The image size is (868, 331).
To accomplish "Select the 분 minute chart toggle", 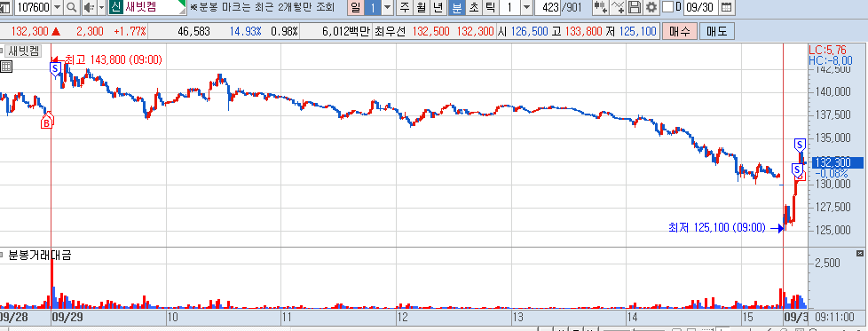I will pyautogui.click(x=457, y=8).
